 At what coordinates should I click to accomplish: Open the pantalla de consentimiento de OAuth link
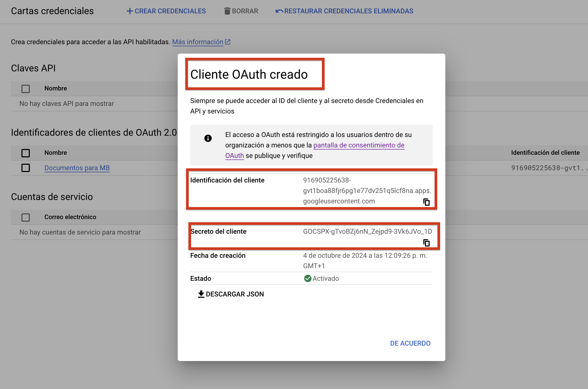pyautogui.click(x=359, y=145)
